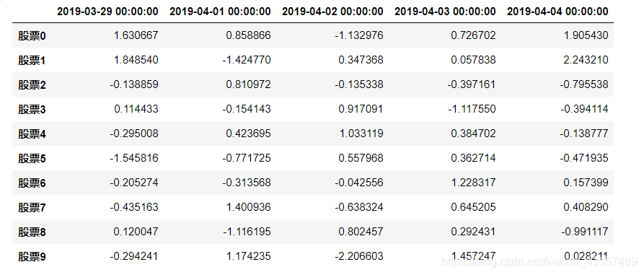Select cell value -0.394114
This screenshot has height=275, width=644.
(584, 109)
